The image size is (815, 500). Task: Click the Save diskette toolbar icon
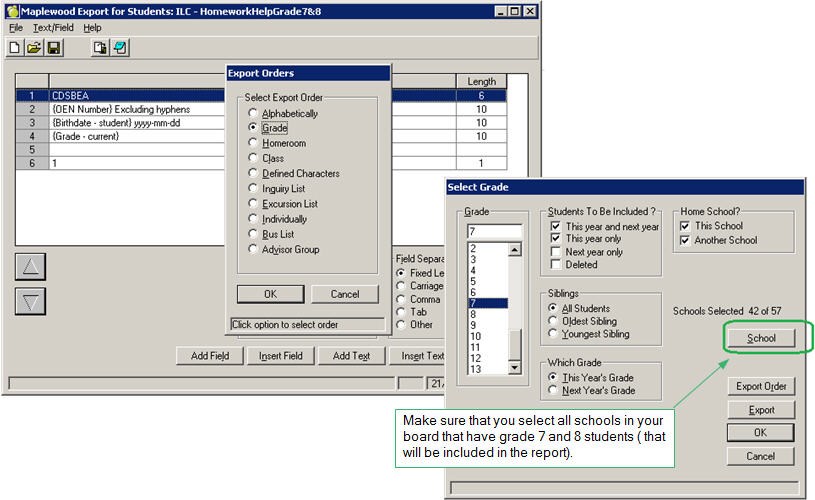tap(54, 47)
